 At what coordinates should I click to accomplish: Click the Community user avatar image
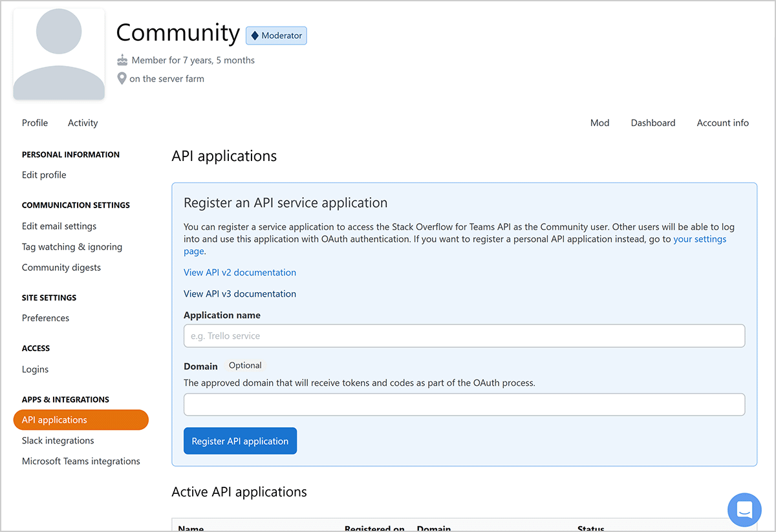point(59,54)
